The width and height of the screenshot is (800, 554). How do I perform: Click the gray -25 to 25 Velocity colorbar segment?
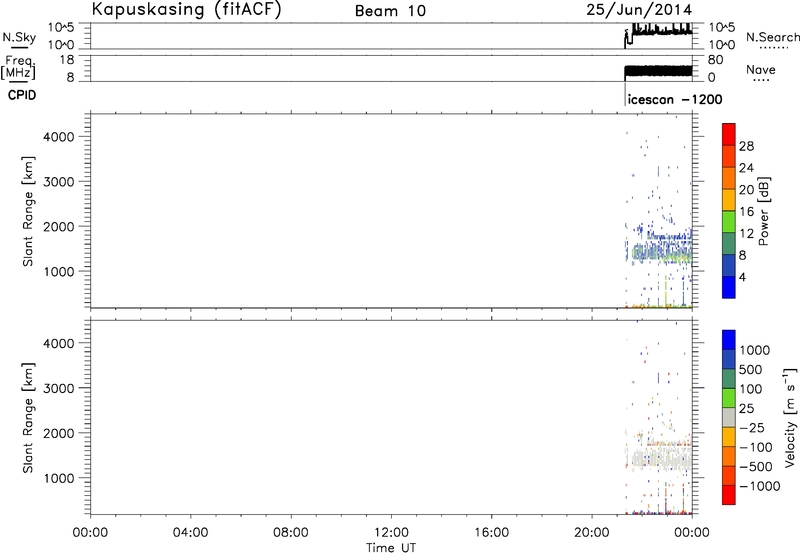[x=729, y=418]
